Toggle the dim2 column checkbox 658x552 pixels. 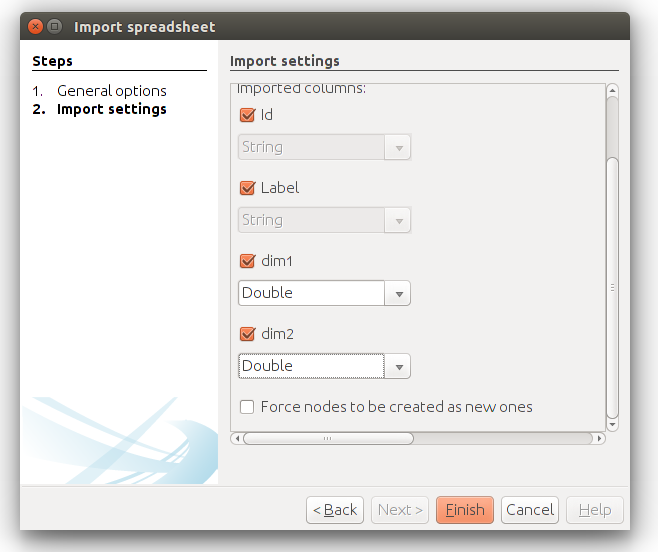click(247, 334)
